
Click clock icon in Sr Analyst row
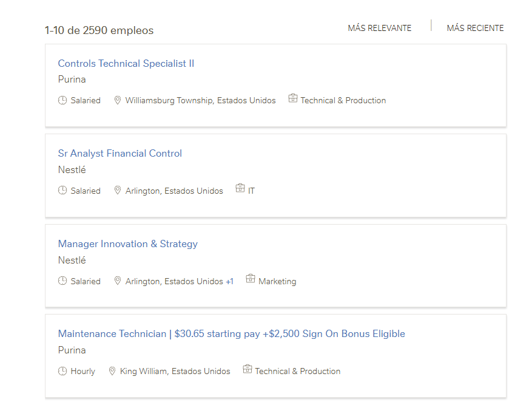pos(62,190)
